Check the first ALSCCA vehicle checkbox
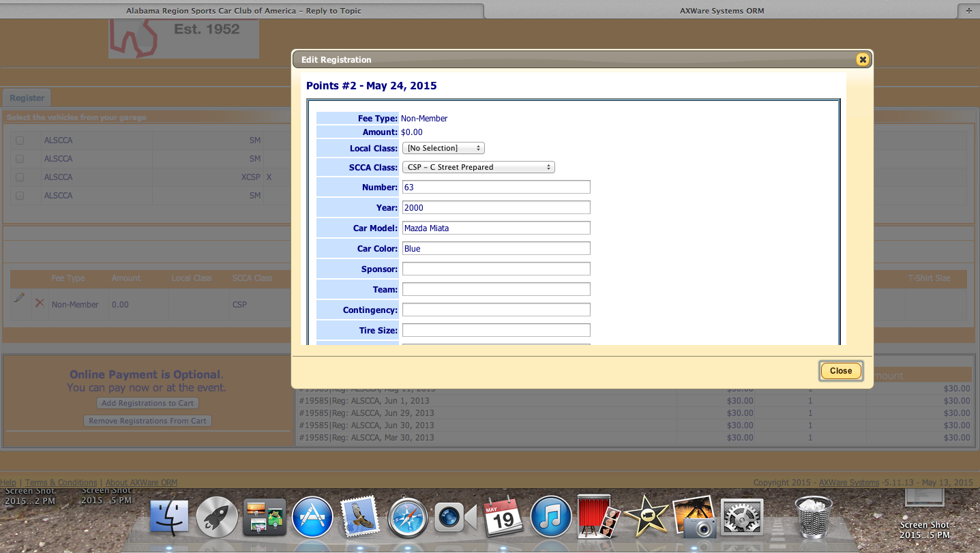980x553 pixels. click(20, 140)
